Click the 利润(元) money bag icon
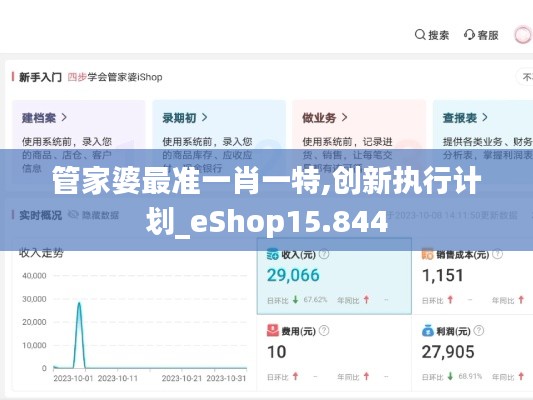Image resolution: width=533 pixels, height=400 pixels. [x=428, y=330]
